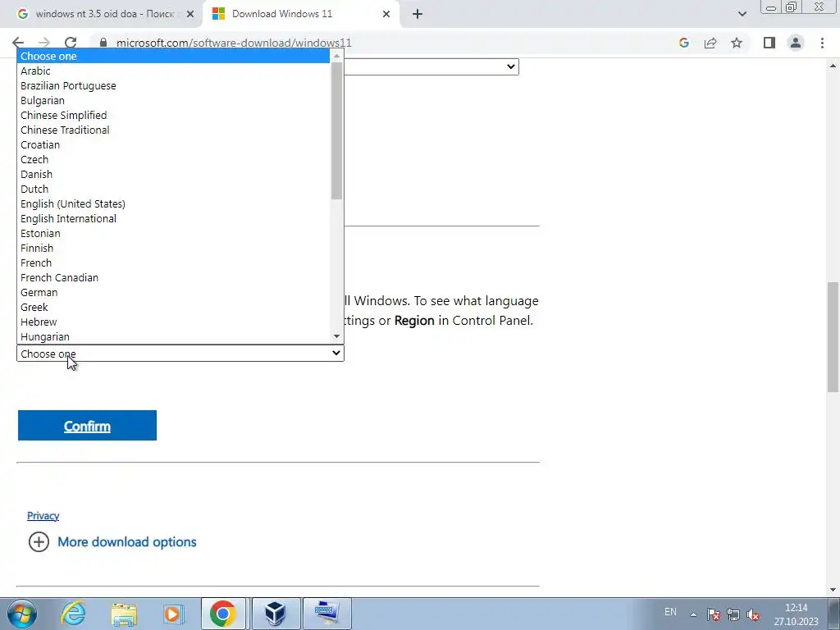The width and height of the screenshot is (840, 630).
Task: Choose Czech from the dropdown
Action: pos(174,160)
